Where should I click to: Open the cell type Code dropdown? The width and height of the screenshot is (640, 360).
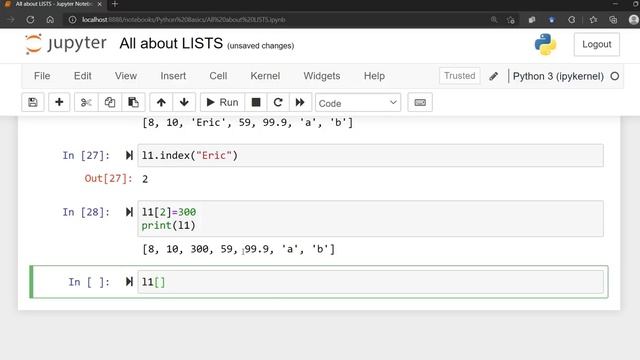[x=358, y=103]
